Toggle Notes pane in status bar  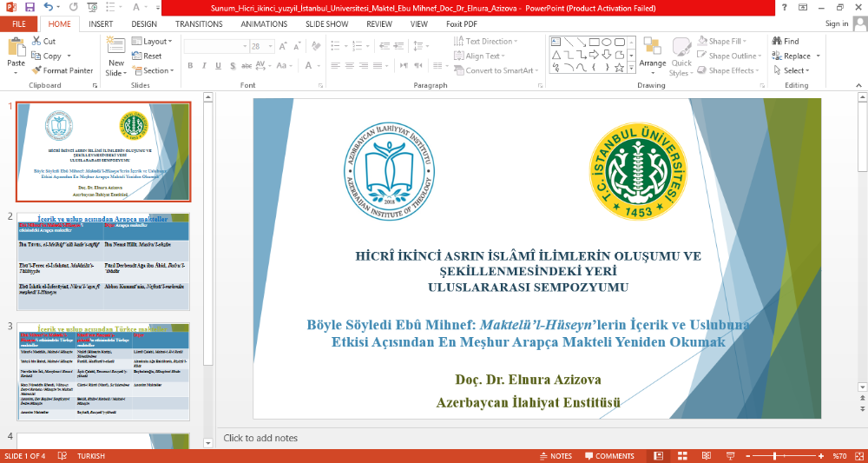click(556, 456)
